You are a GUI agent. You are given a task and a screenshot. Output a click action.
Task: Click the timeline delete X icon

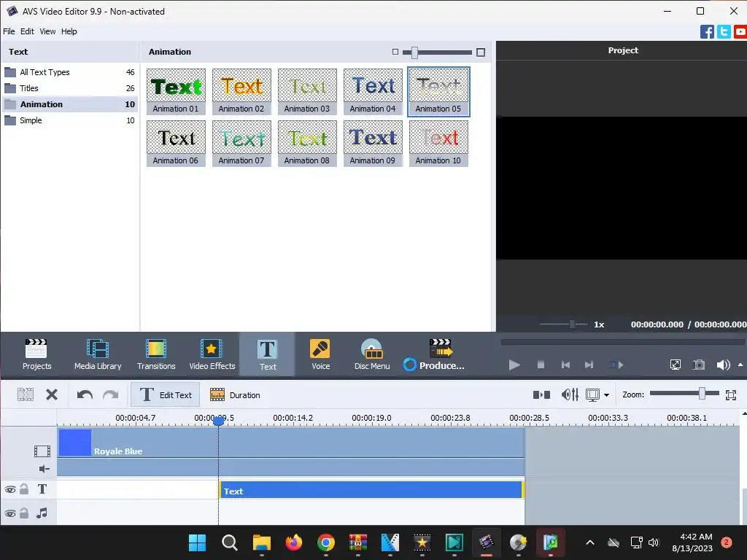pyautogui.click(x=52, y=394)
